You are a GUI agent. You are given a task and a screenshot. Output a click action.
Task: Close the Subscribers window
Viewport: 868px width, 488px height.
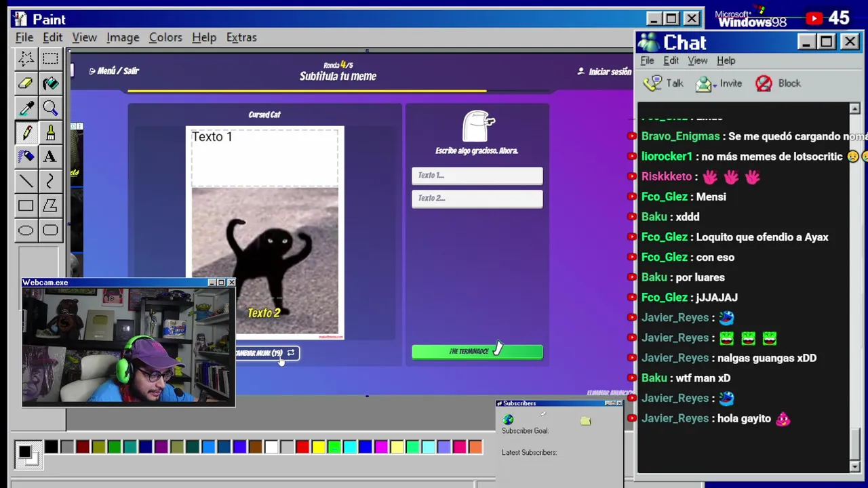click(619, 403)
